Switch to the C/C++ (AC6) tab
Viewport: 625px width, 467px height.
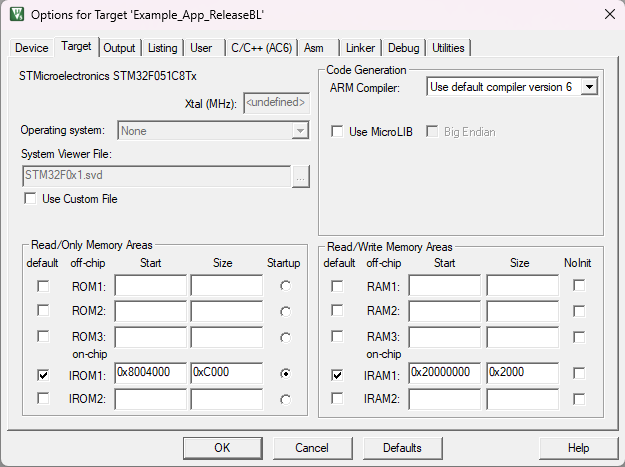point(260,48)
